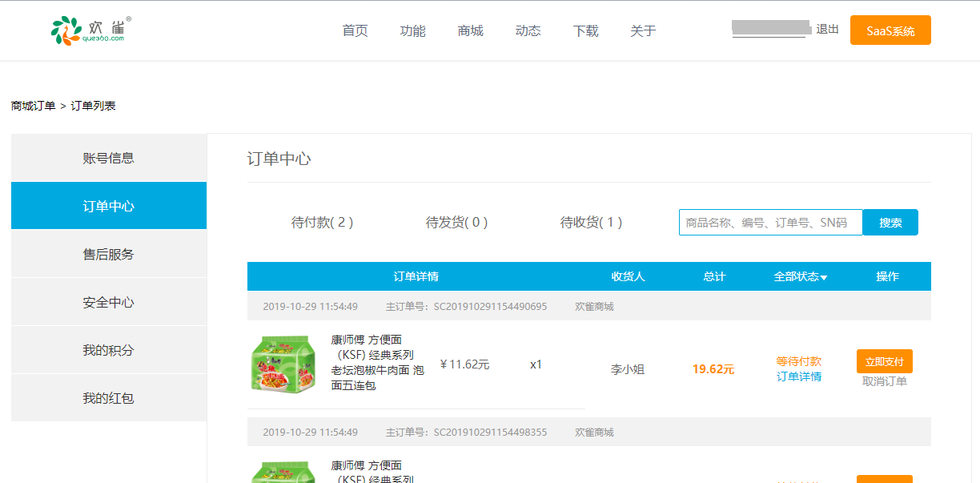The width and height of the screenshot is (980, 483).
Task: Click 欢雀商城 on order ending 8355
Action: coord(594,432)
